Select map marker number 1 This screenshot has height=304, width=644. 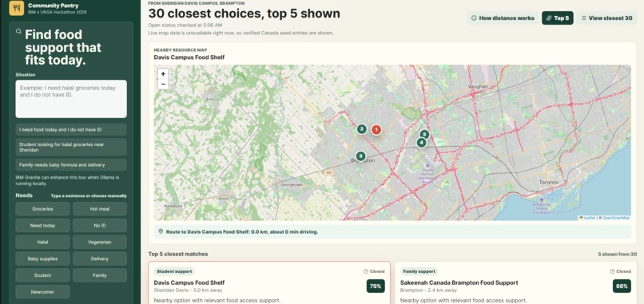point(376,129)
